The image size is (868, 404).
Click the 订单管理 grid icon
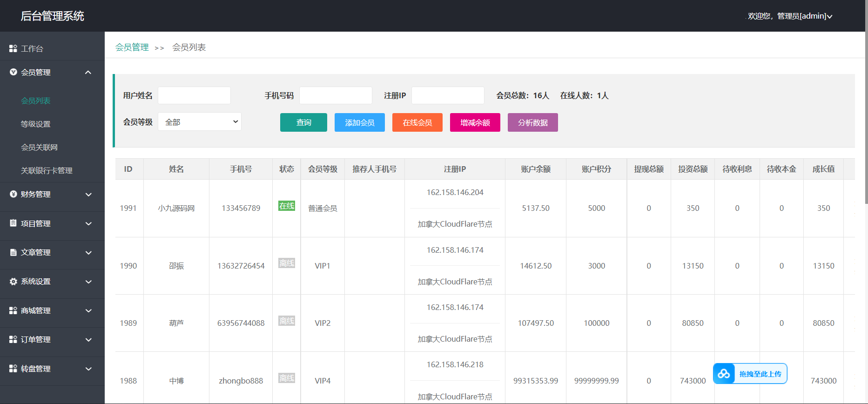[13, 340]
